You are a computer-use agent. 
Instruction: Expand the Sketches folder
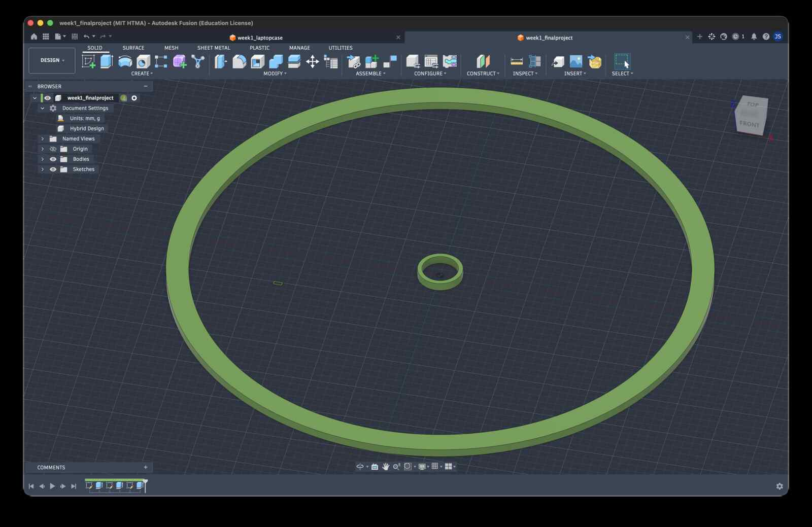(x=43, y=169)
